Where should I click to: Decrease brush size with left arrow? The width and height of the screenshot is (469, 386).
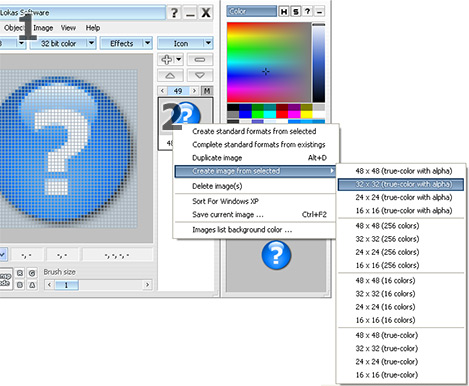click(49, 285)
